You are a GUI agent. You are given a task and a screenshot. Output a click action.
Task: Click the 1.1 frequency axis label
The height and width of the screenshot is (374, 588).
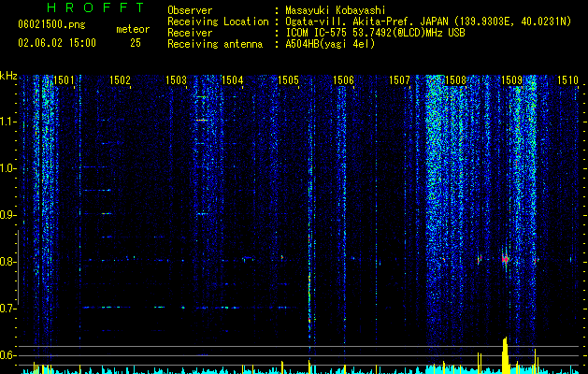pyautogui.click(x=7, y=122)
